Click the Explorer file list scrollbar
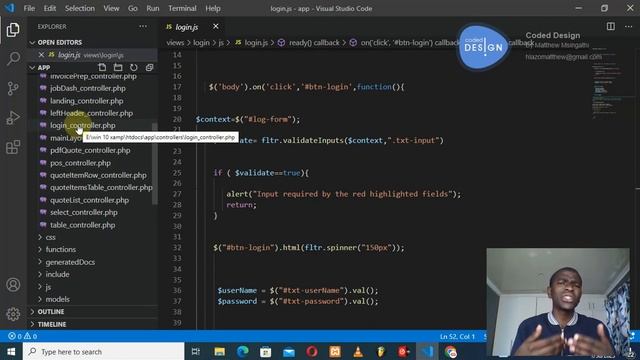Screen dimensions: 640x360 155,163
